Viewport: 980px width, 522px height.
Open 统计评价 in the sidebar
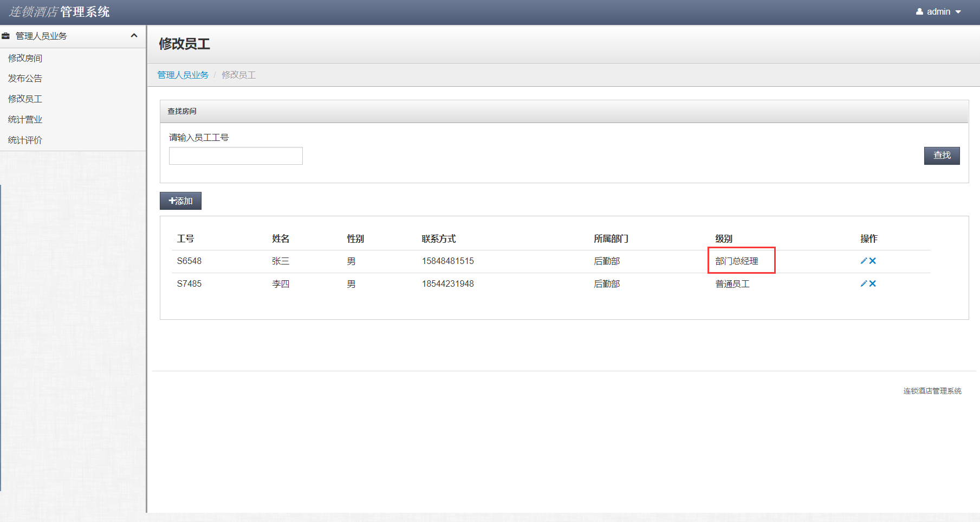(x=25, y=140)
